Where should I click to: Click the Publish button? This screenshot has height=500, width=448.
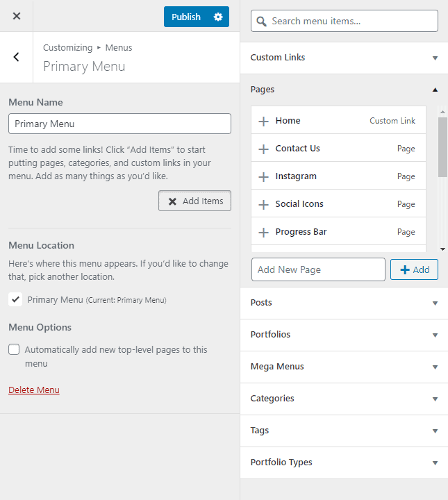pos(186,17)
